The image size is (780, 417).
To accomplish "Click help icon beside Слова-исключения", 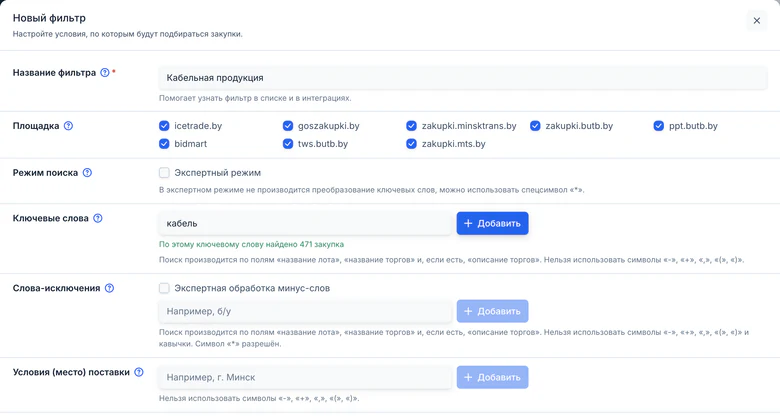I will coord(109,288).
